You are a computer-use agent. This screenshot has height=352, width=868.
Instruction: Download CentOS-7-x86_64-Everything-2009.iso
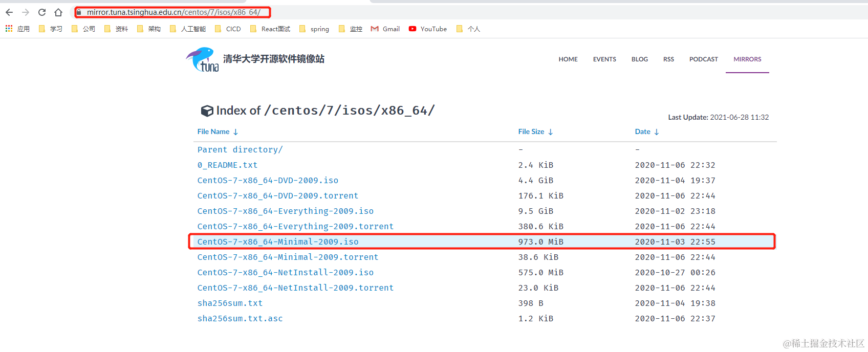tap(286, 211)
